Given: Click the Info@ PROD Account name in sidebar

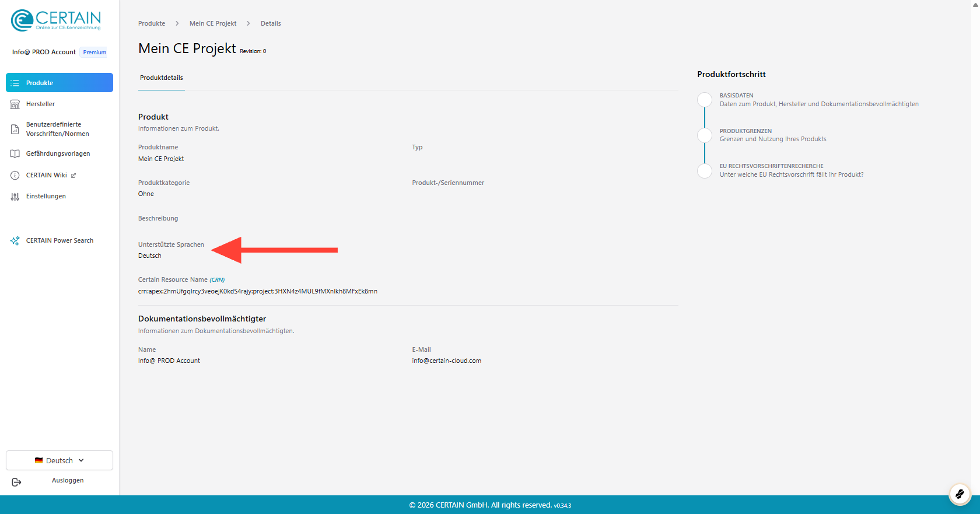Looking at the screenshot, I should click(x=44, y=53).
